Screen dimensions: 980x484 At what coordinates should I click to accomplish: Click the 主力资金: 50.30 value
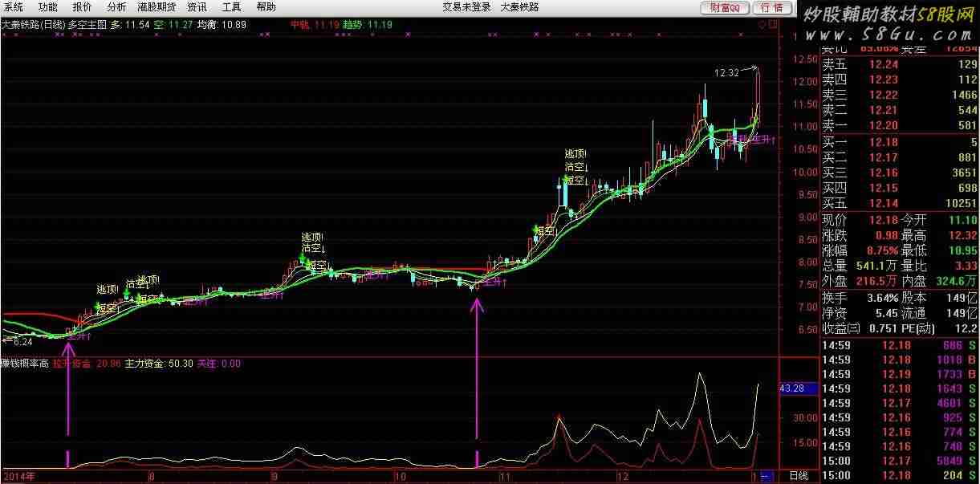(159, 364)
